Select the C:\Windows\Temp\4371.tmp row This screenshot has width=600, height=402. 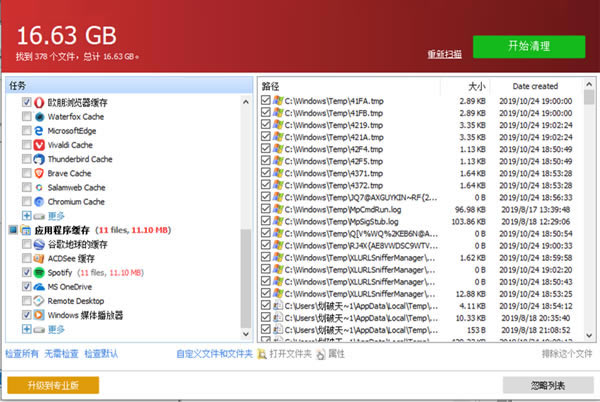[x=418, y=173]
